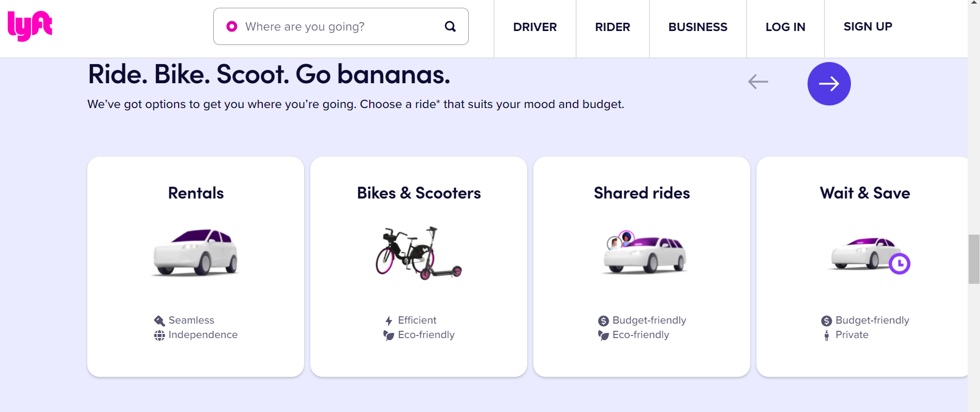This screenshot has height=412, width=980.
Task: Click the key icon next to Seamless
Action: click(x=159, y=320)
